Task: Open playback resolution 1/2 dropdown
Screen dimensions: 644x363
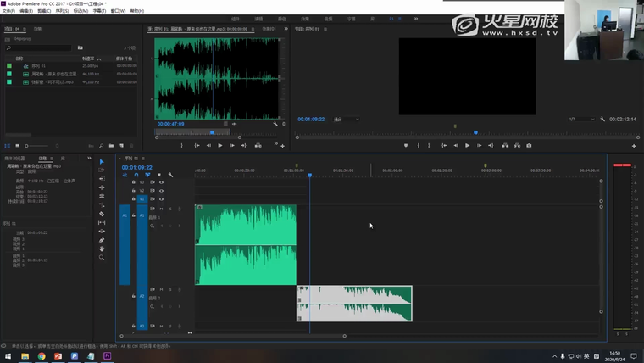Action: click(x=581, y=119)
